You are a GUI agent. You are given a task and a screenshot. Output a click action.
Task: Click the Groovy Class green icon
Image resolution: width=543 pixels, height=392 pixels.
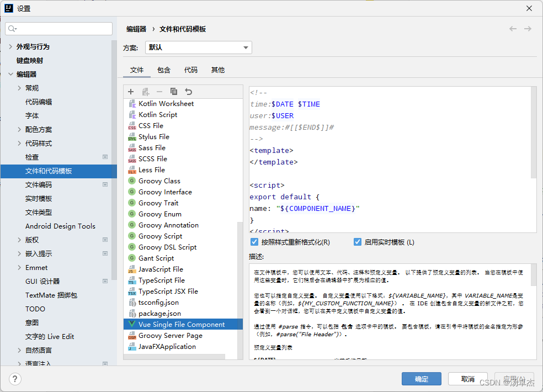tap(132, 181)
